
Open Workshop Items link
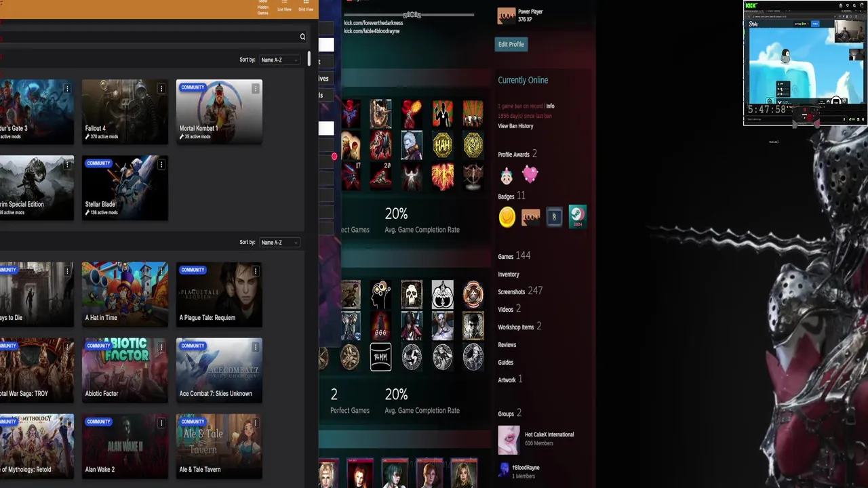pyautogui.click(x=519, y=327)
